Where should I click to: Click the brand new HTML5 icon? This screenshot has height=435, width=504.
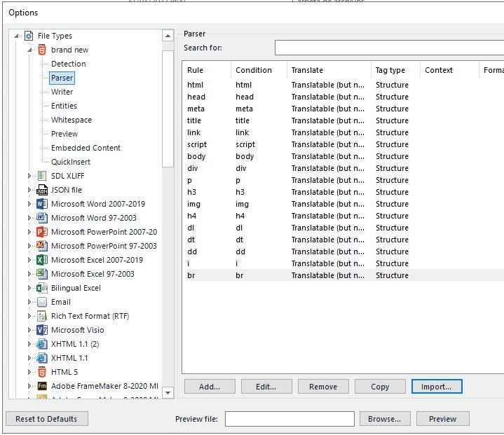(42, 50)
